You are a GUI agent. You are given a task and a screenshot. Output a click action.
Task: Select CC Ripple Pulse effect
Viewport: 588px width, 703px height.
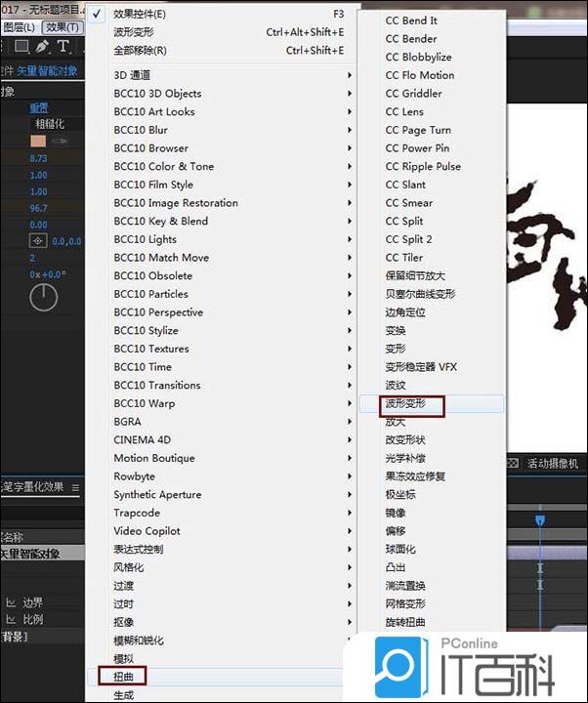click(432, 166)
